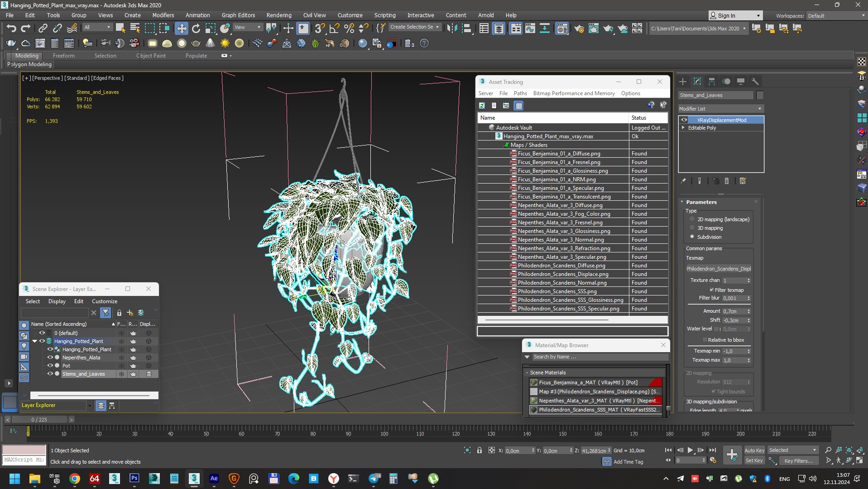This screenshot has width=868, height=489.
Task: Click the Select by Name icon
Action: [135, 29]
